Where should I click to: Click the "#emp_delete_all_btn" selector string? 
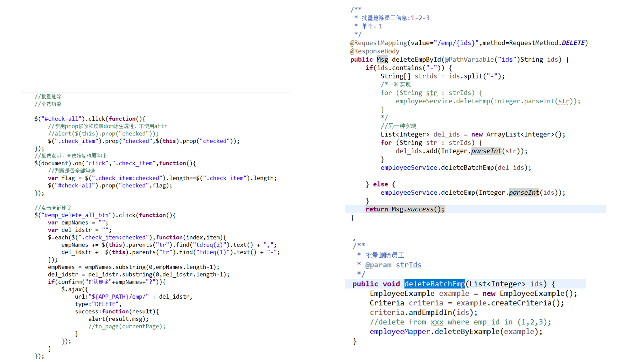tap(78, 215)
